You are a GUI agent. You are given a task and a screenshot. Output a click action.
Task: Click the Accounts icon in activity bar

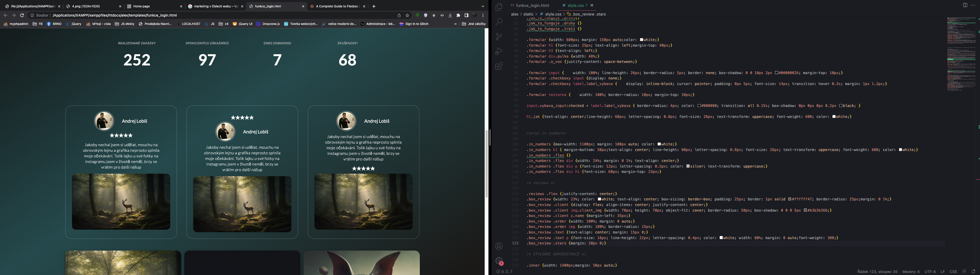(499, 246)
